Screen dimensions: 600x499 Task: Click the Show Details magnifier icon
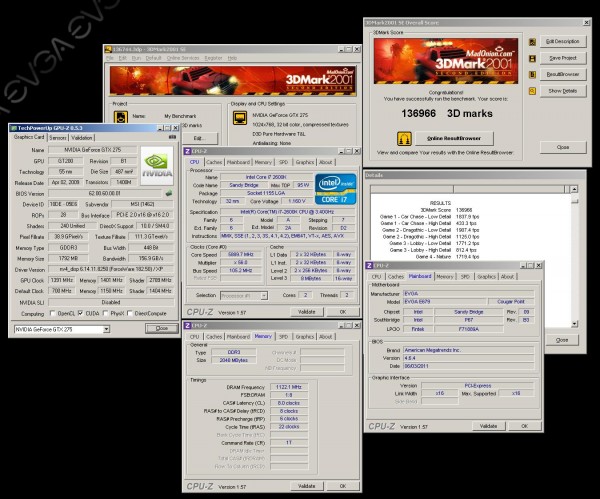coord(532,91)
